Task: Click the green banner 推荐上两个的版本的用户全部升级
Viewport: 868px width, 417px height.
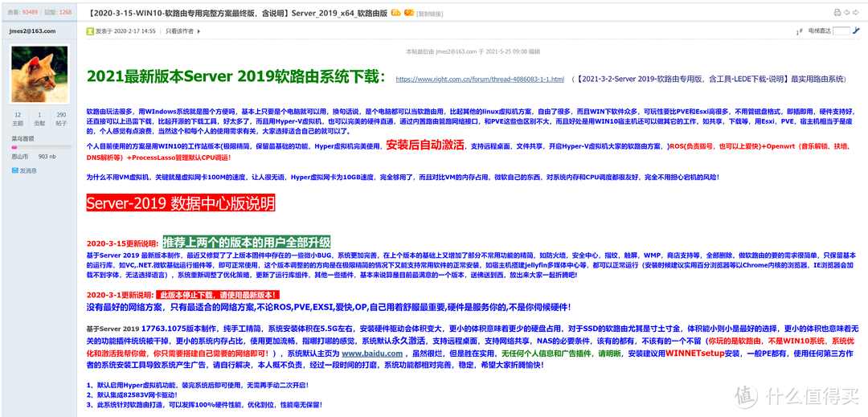Action: [x=247, y=242]
